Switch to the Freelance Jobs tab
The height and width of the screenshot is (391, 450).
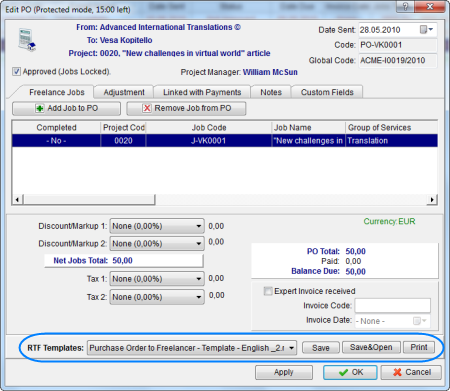(x=57, y=92)
